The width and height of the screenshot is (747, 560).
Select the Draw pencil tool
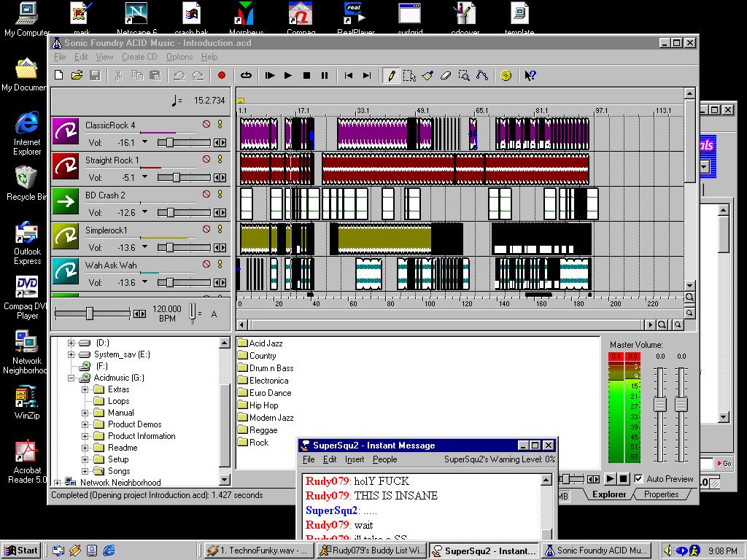[392, 75]
